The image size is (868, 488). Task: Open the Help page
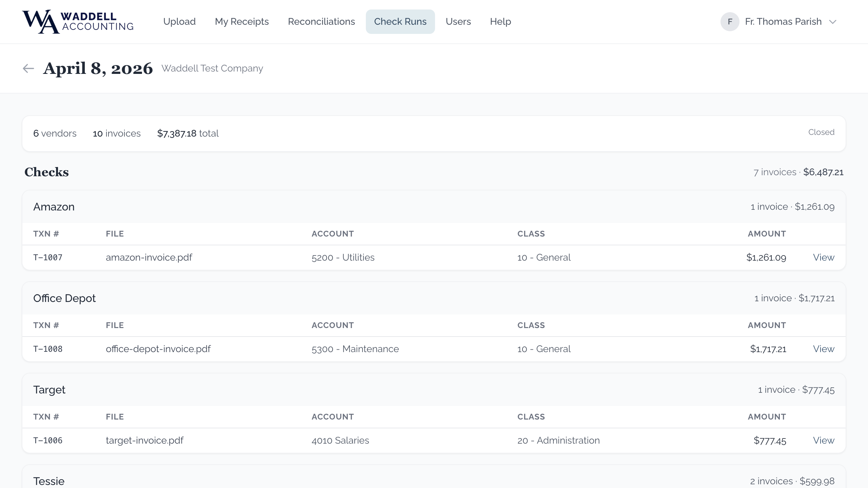point(500,22)
